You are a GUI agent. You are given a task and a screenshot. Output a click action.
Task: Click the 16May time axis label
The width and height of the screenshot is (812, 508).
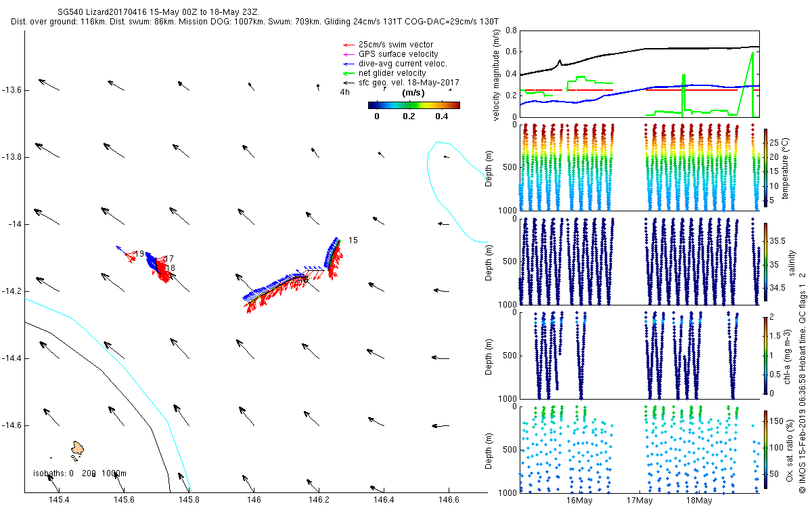click(580, 501)
